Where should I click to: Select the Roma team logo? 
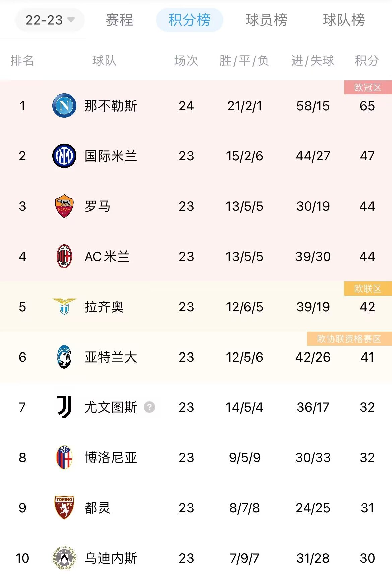tap(64, 206)
